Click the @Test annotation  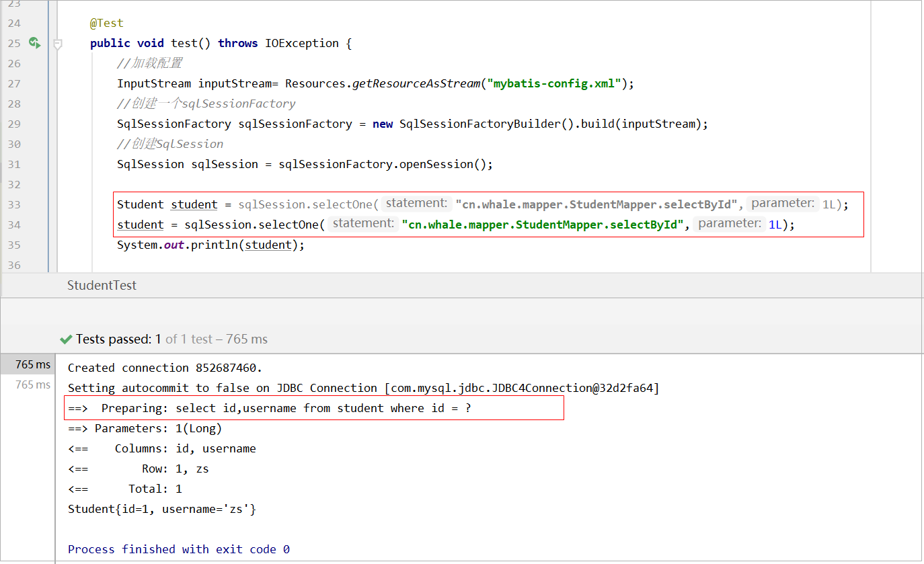click(x=107, y=23)
